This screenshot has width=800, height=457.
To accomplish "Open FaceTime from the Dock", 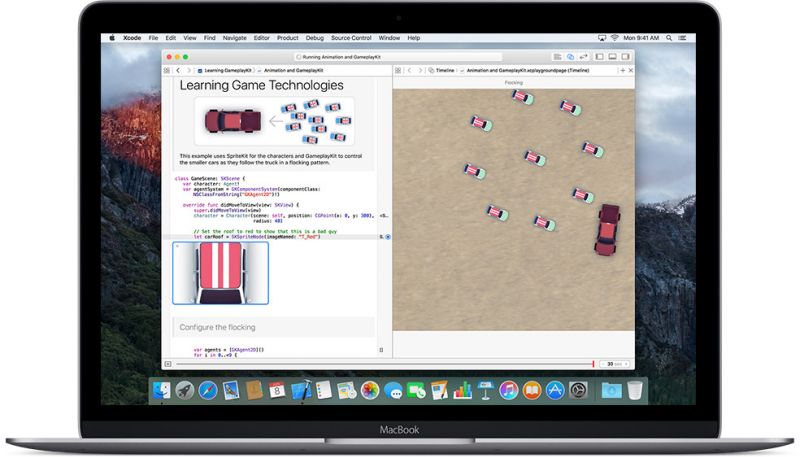I will 416,391.
